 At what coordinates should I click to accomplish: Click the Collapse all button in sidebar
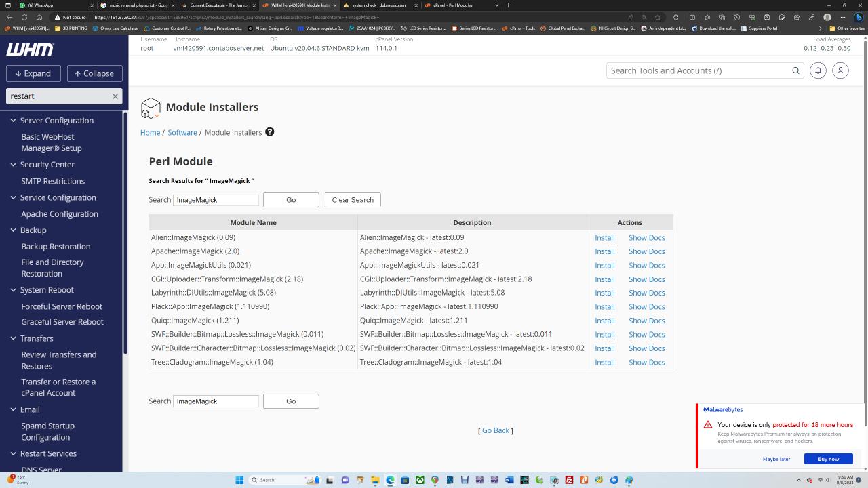(x=94, y=73)
